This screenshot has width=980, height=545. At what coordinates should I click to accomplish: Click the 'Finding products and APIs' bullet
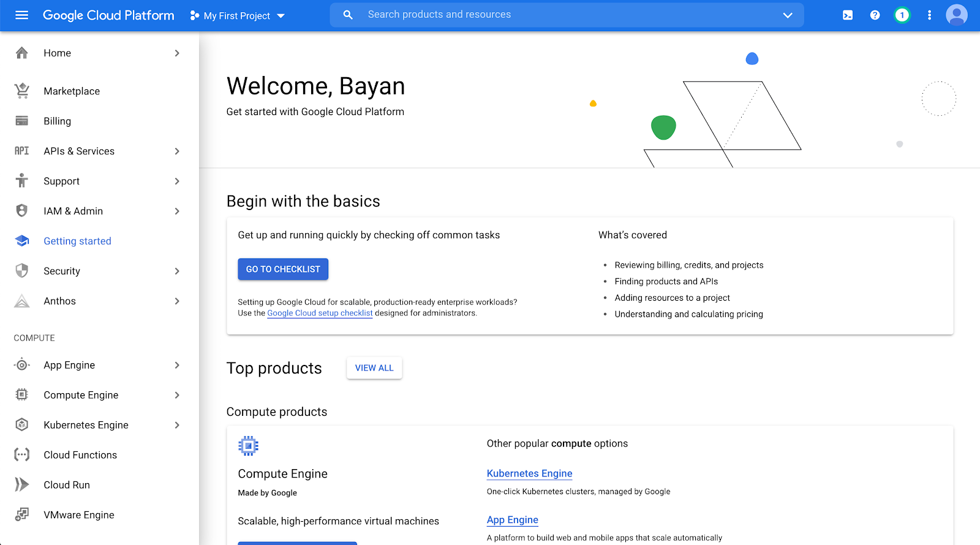[666, 282]
